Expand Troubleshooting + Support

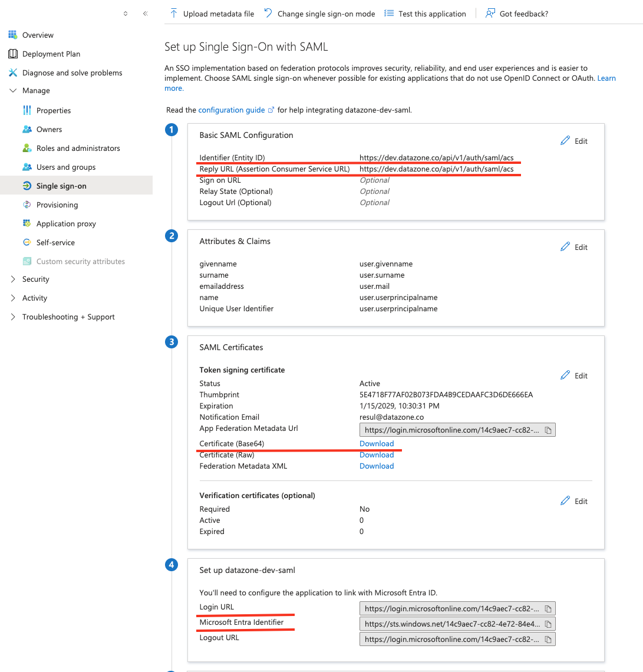(13, 317)
